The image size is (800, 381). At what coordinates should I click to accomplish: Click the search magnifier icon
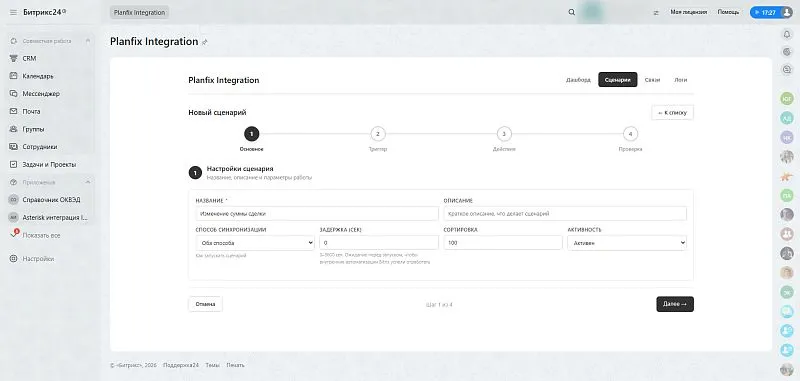pos(571,12)
